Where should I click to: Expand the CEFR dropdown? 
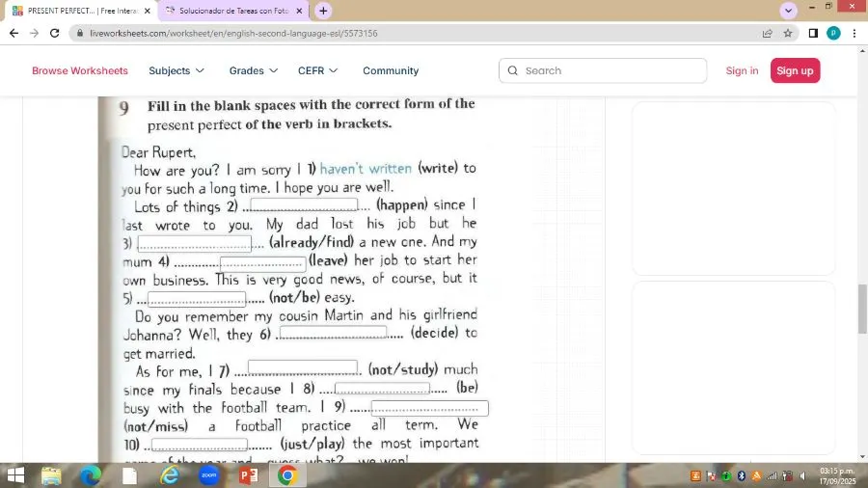317,70
